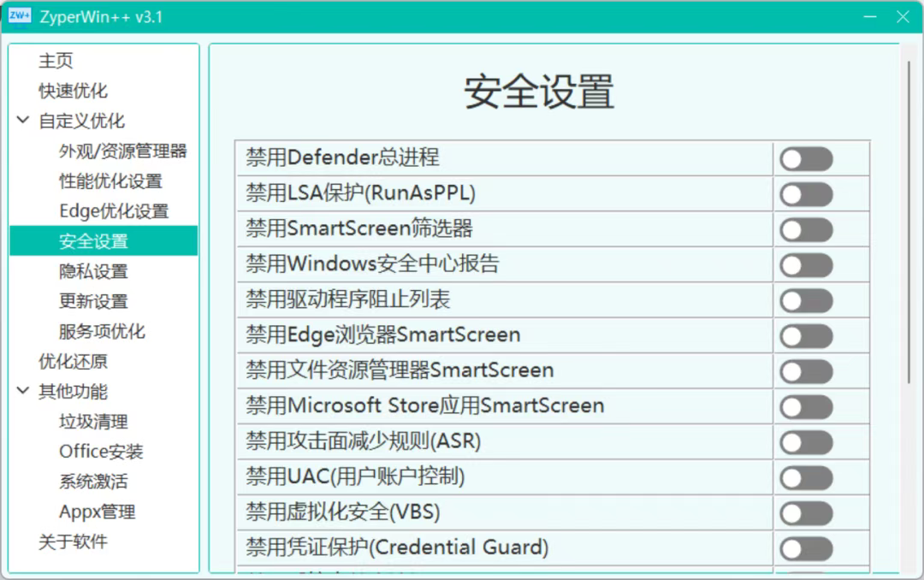Click the ZyperWin++ app icon in title bar
The width and height of the screenshot is (924, 580).
(19, 16)
